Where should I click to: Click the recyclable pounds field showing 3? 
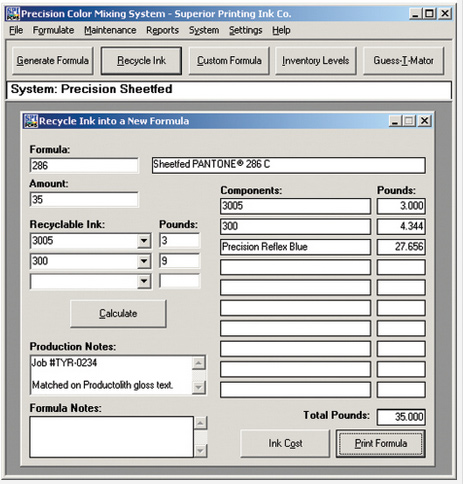click(180, 241)
